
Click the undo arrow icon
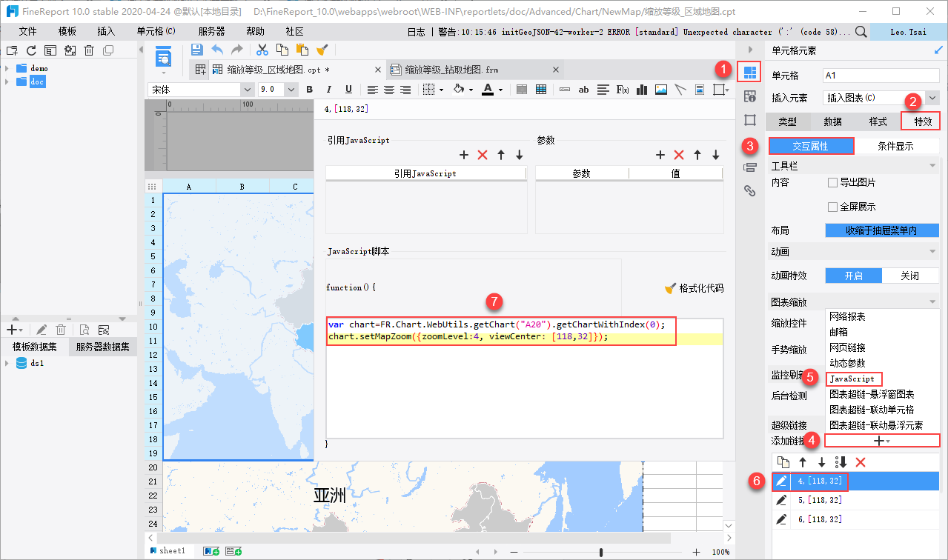pos(217,50)
